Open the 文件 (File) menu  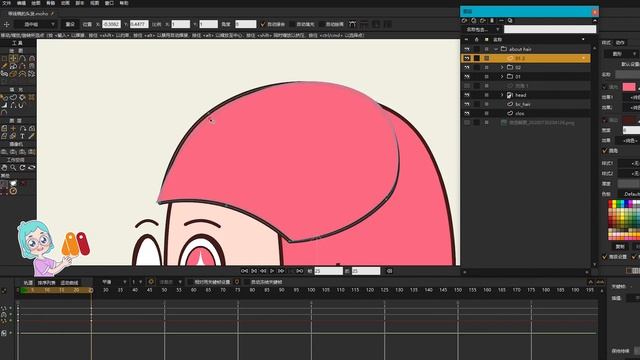click(7, 3)
